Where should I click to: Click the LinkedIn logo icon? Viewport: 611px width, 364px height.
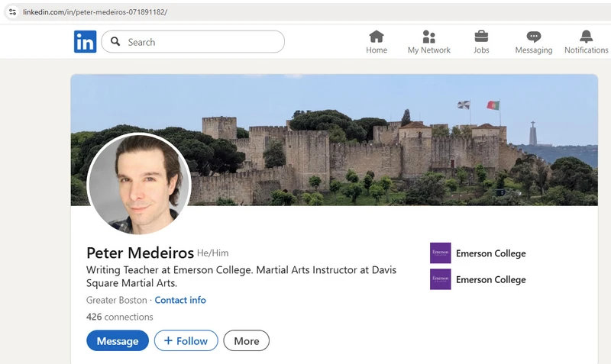[x=85, y=42]
